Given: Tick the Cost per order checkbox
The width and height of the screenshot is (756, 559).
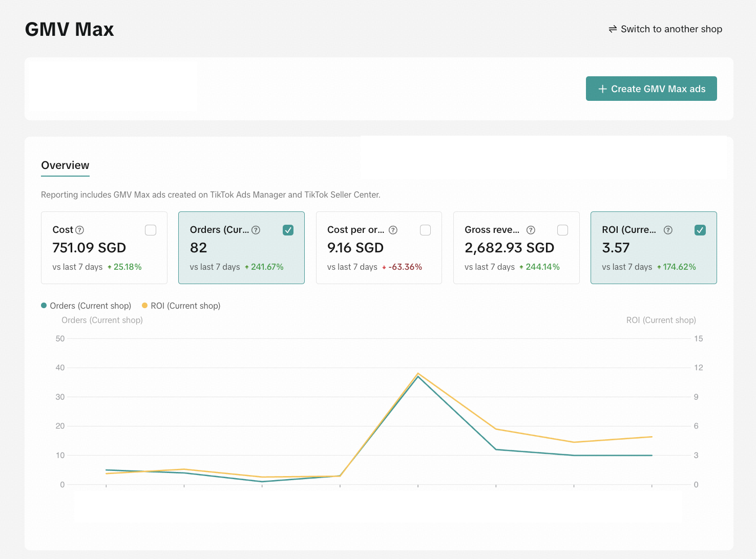Looking at the screenshot, I should click(426, 230).
